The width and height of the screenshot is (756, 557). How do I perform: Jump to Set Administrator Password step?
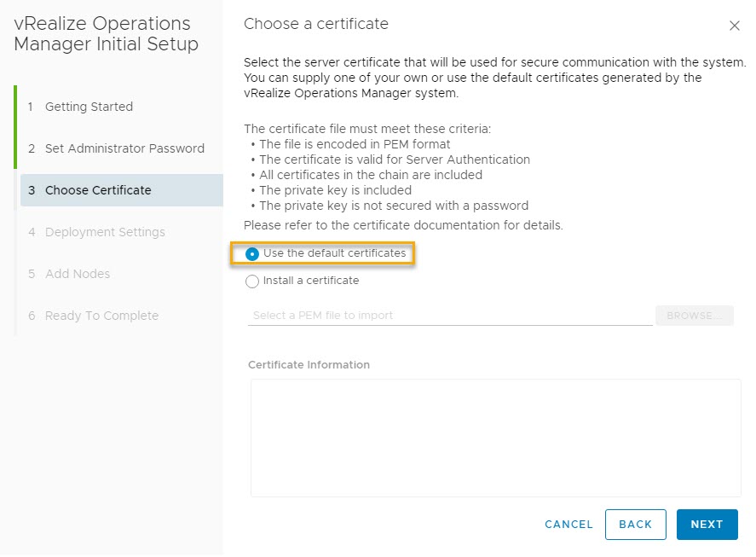[124, 148]
